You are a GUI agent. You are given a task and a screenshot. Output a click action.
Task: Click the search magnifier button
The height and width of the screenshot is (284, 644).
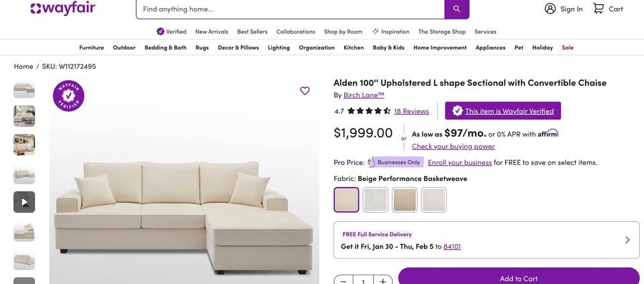(x=457, y=9)
